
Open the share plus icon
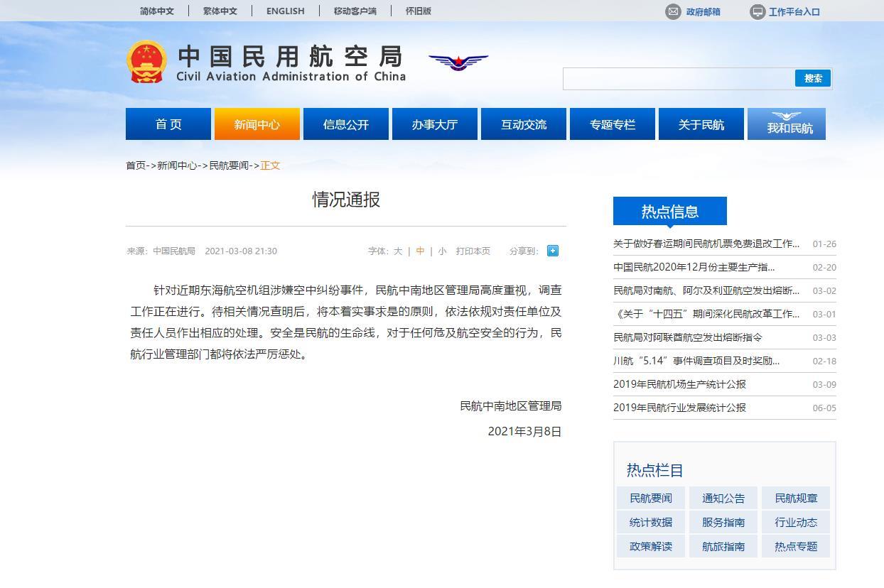click(553, 251)
